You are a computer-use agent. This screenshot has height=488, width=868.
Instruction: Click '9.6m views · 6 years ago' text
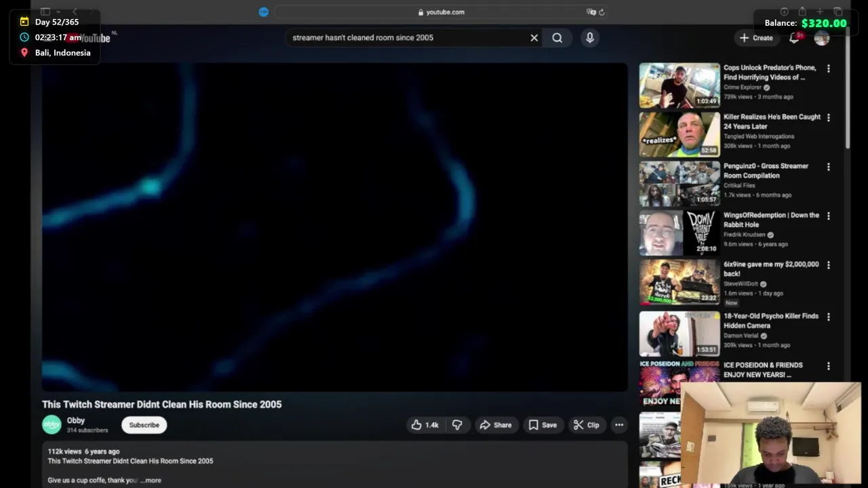click(755, 244)
